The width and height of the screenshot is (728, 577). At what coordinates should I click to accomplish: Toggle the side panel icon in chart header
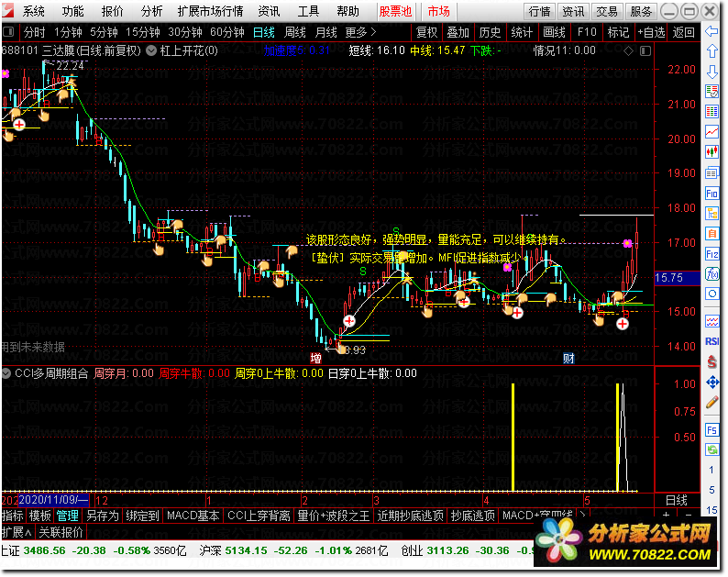pyautogui.click(x=645, y=50)
